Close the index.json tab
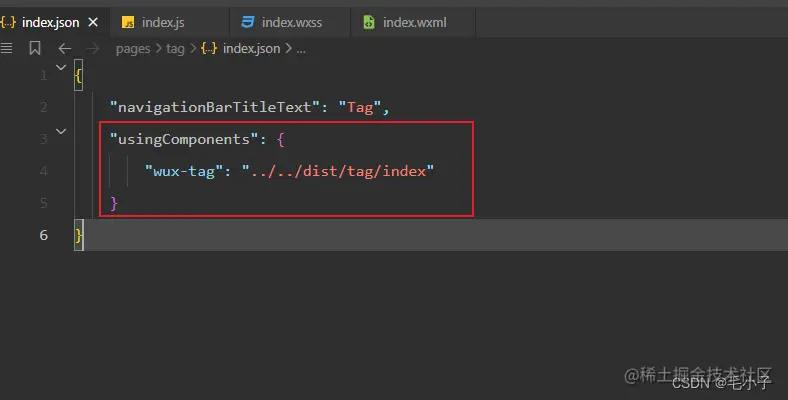Image resolution: width=788 pixels, height=400 pixels. click(x=93, y=23)
